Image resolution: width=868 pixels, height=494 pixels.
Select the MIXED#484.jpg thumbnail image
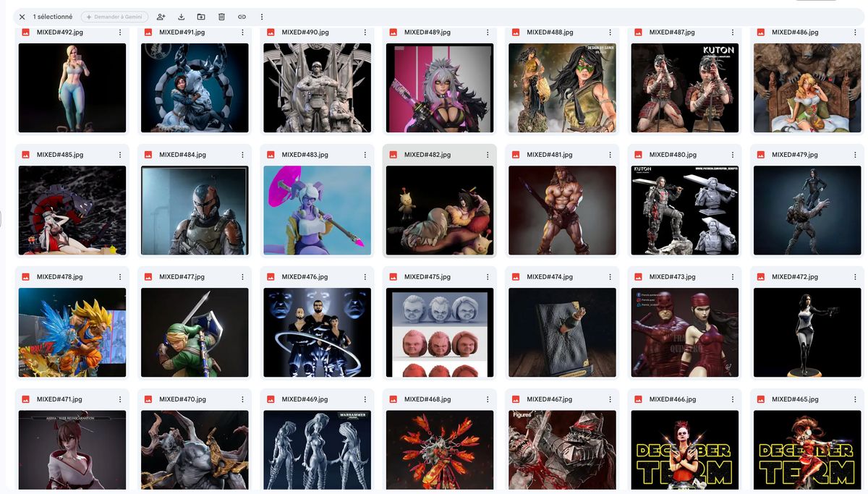pos(195,210)
